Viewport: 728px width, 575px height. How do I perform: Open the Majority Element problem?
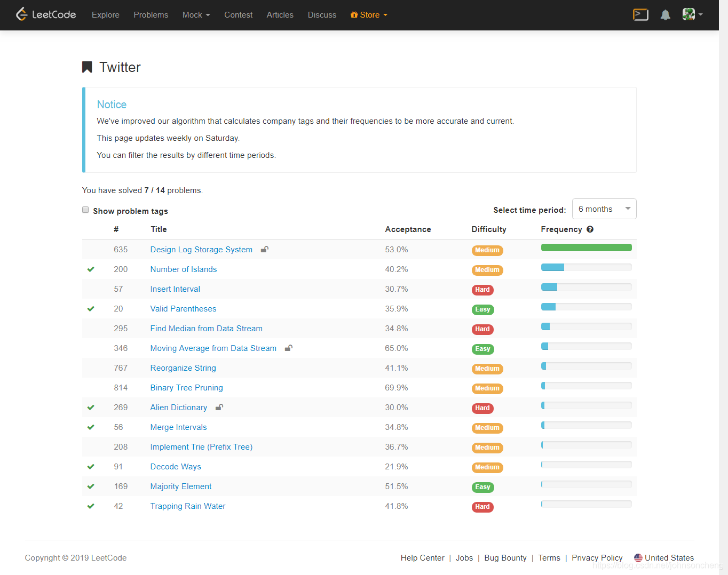181,486
